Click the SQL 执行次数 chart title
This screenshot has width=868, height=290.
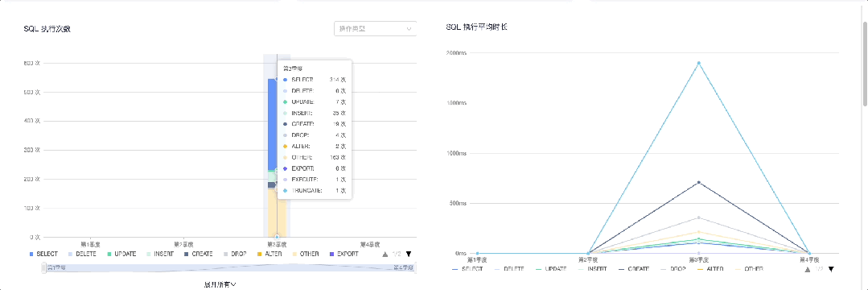pos(47,29)
